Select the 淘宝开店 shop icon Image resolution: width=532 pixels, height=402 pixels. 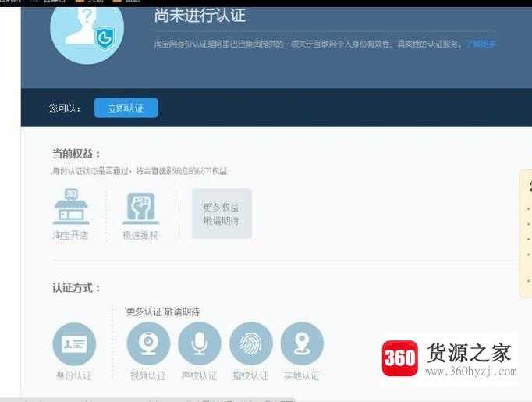click(71, 207)
